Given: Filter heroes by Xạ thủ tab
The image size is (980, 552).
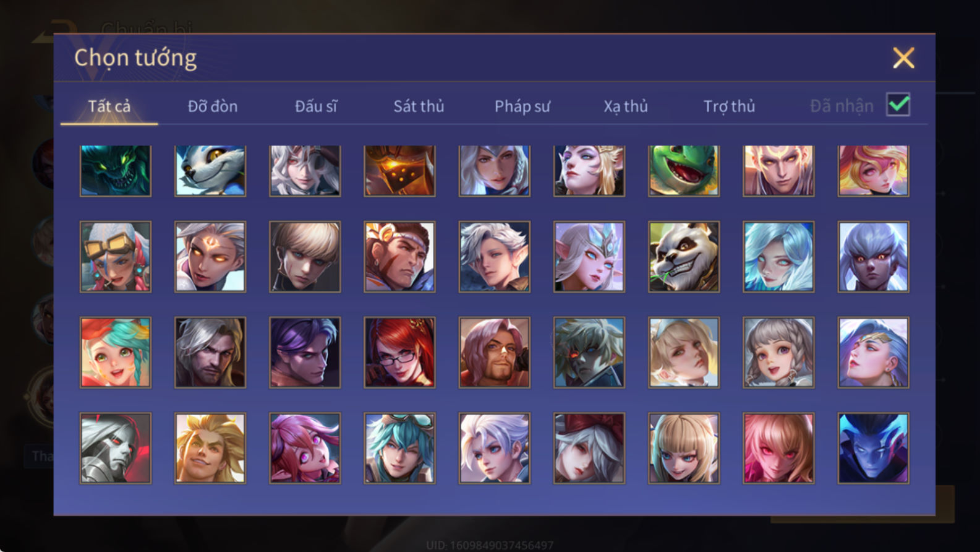Looking at the screenshot, I should tap(626, 106).
